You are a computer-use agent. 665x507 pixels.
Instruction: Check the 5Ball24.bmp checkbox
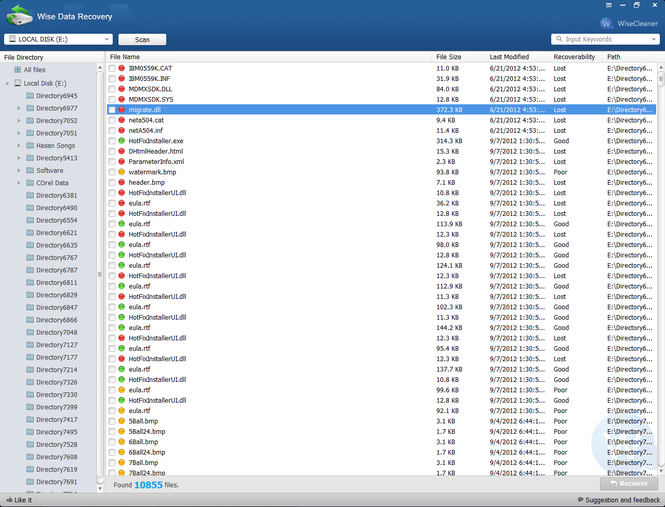[x=112, y=431]
